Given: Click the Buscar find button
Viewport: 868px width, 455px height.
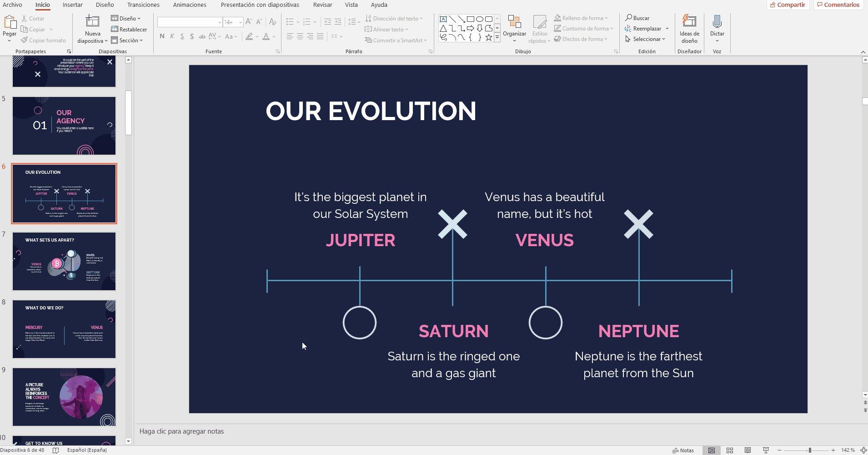Looking at the screenshot, I should [x=637, y=18].
